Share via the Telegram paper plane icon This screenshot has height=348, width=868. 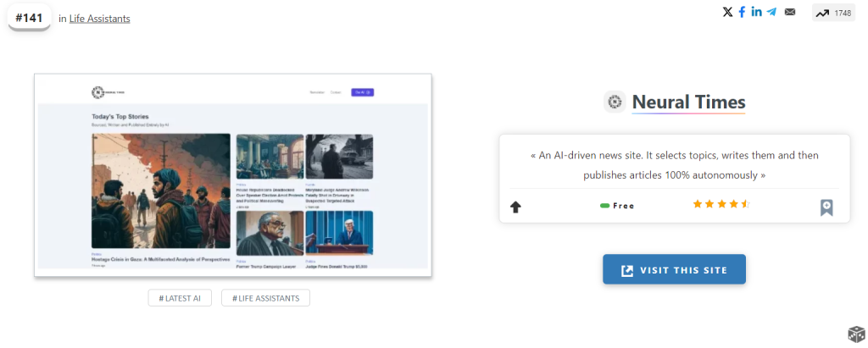[x=771, y=12]
